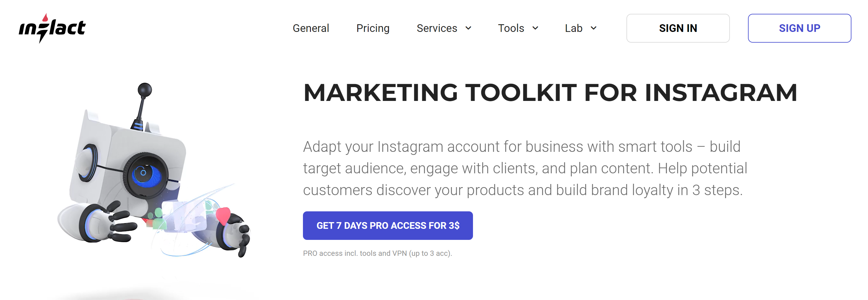
Task: Open the General page
Action: click(x=311, y=28)
